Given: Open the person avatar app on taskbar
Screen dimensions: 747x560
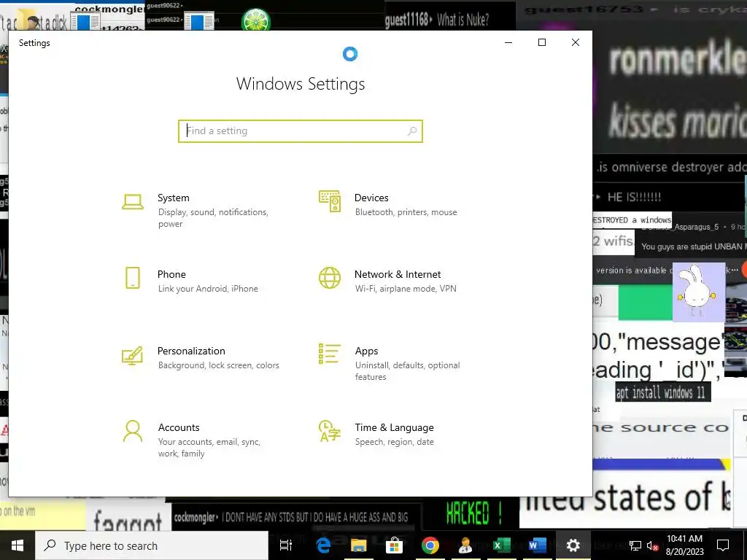Looking at the screenshot, I should click(x=465, y=545).
